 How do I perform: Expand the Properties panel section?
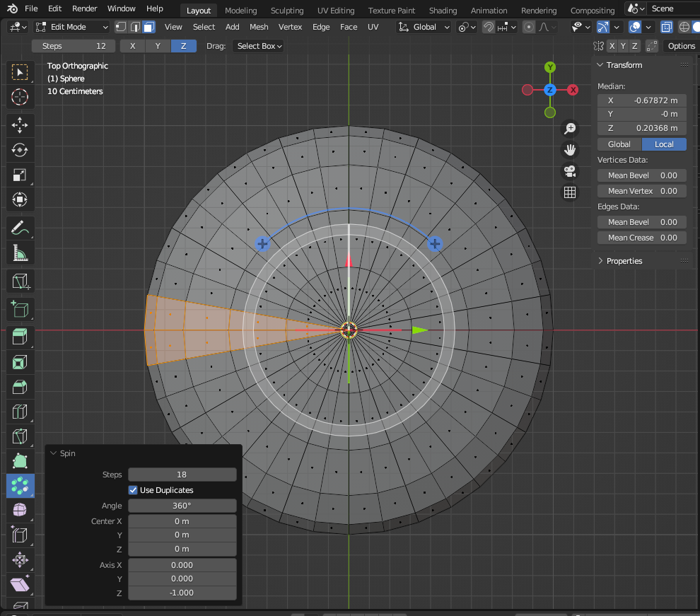point(624,261)
